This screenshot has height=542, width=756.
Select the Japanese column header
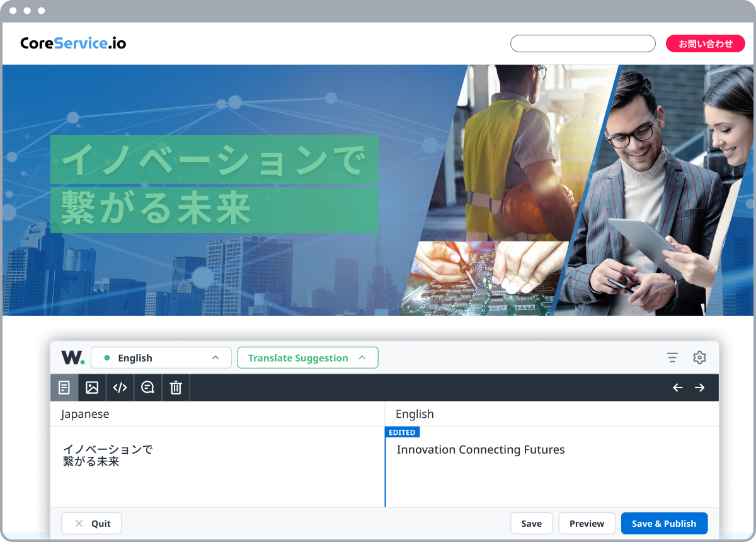pos(84,413)
